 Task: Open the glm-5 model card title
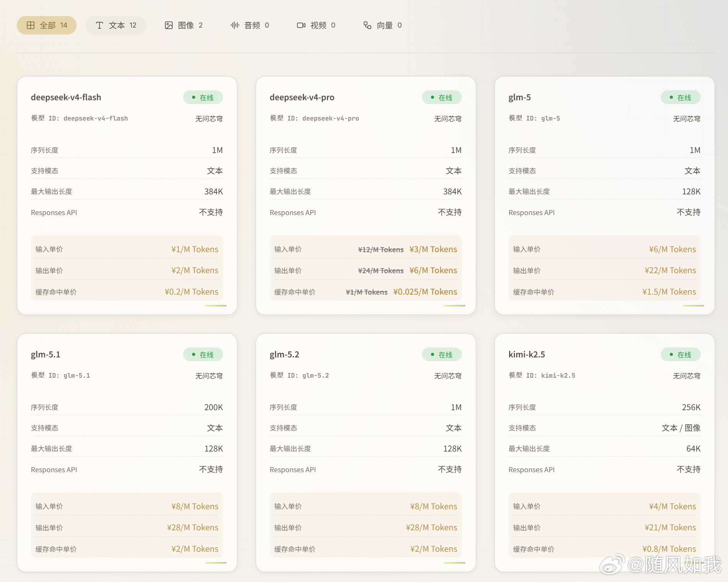click(x=520, y=97)
